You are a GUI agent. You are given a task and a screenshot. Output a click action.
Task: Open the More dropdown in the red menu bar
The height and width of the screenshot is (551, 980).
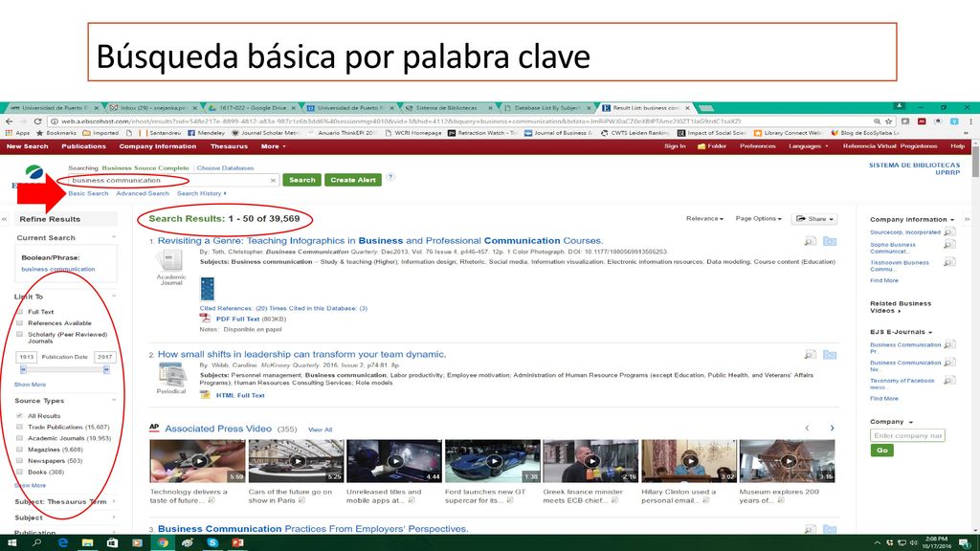point(273,146)
